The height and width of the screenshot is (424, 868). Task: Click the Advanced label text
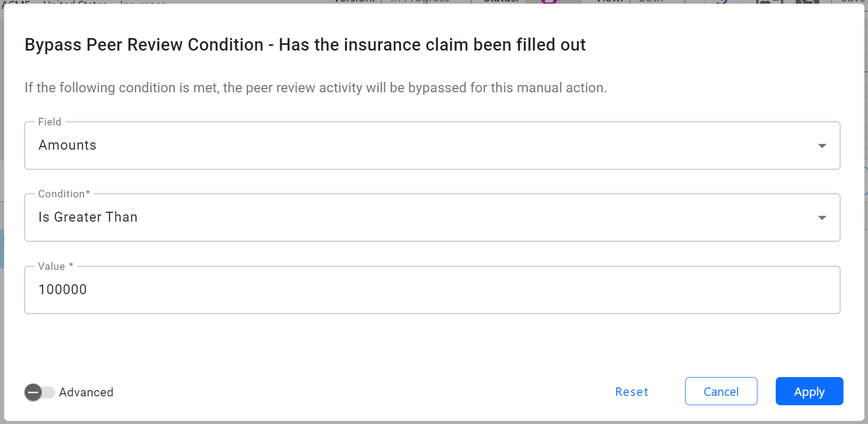[86, 392]
